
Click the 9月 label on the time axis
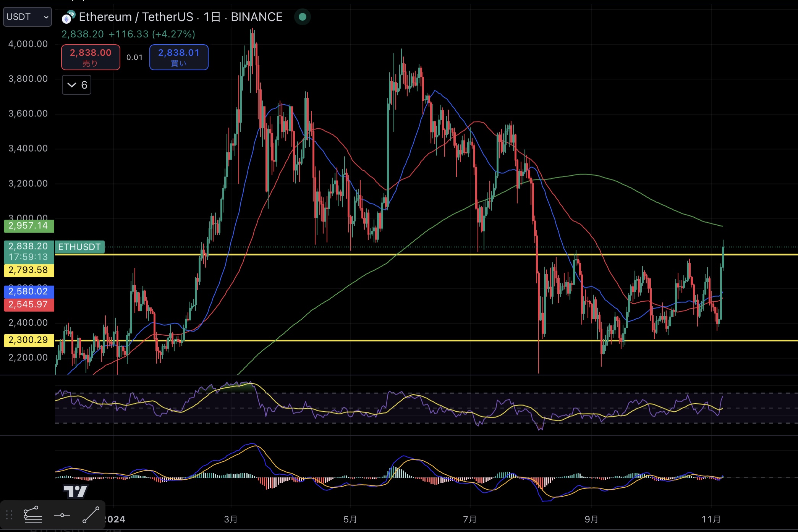[591, 519]
